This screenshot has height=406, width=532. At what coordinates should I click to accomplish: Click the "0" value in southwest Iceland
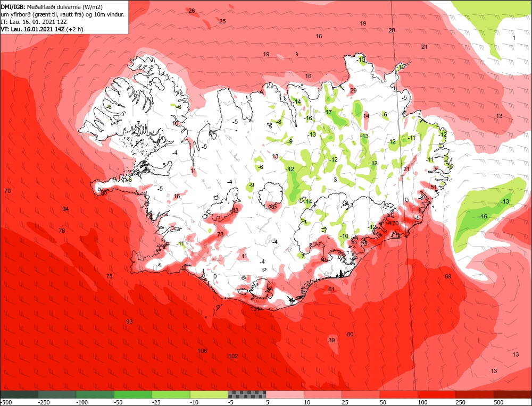(x=215, y=276)
